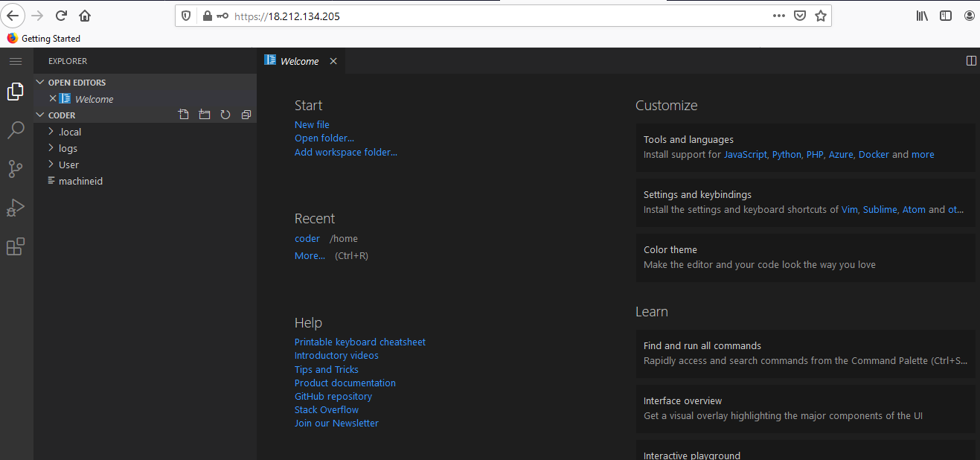Toggle the browser sidebar
The width and height of the screenshot is (980, 460).
click(x=946, y=16)
